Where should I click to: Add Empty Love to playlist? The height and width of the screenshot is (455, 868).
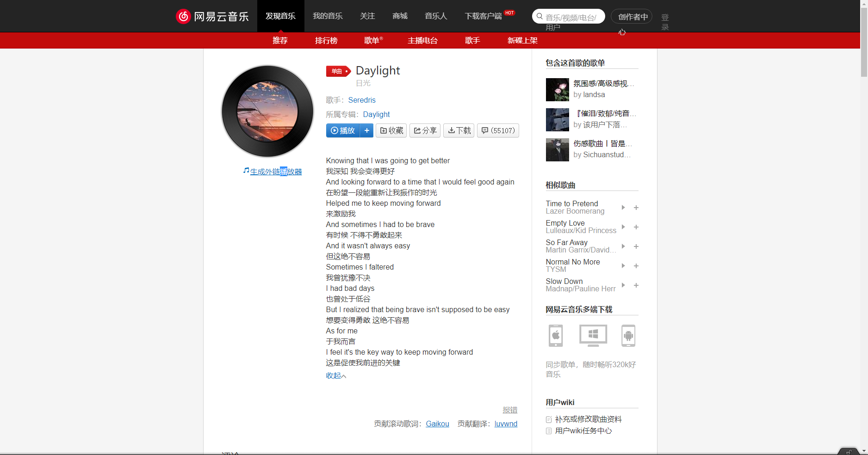636,227
